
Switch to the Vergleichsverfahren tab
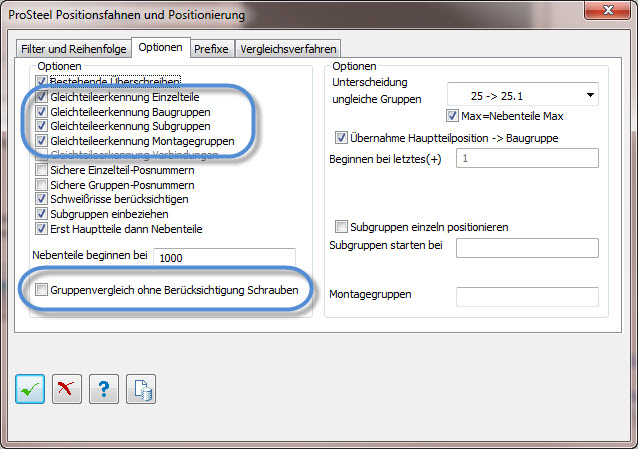coord(288,49)
